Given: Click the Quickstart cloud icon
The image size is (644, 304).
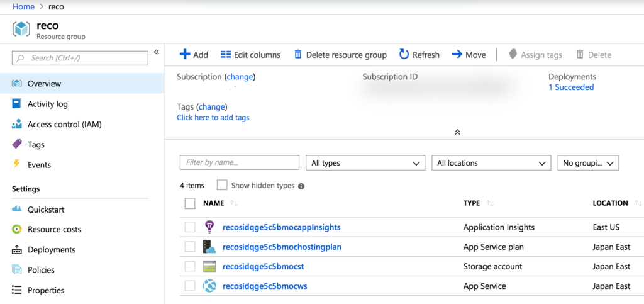Looking at the screenshot, I should click(x=16, y=209).
